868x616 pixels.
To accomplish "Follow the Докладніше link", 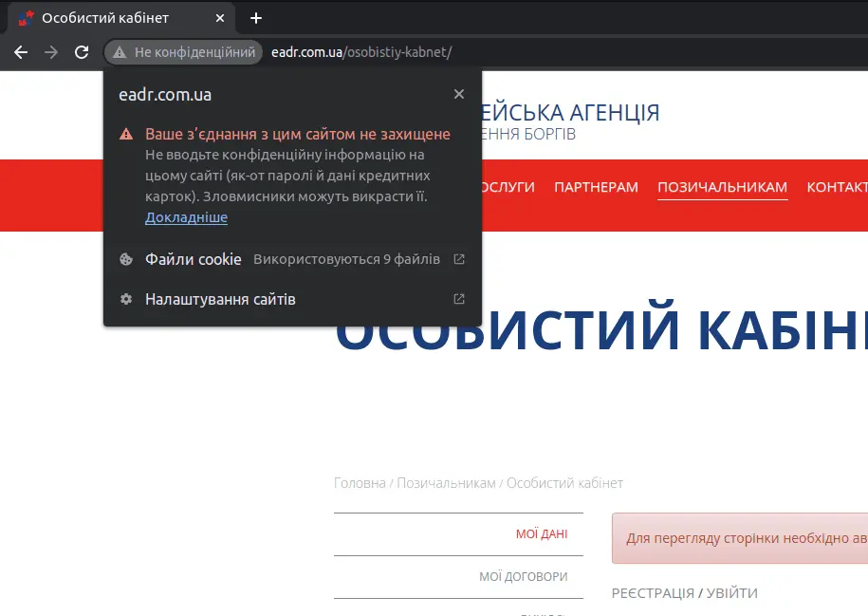I will (x=186, y=217).
